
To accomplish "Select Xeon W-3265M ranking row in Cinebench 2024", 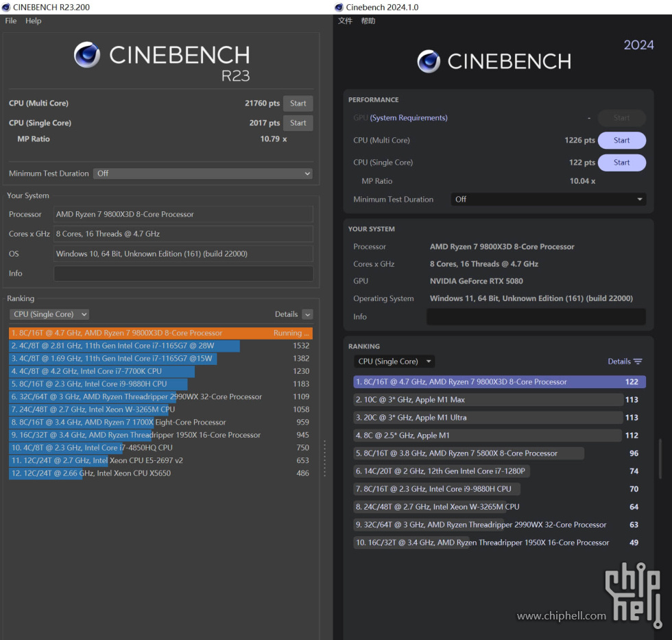I will point(499,507).
